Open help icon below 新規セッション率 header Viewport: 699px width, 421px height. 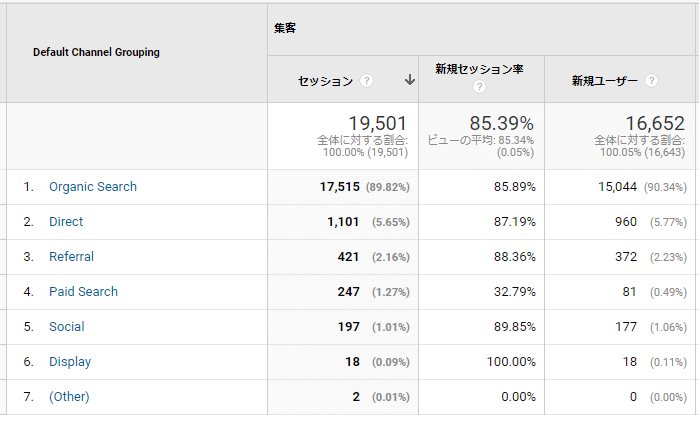click(x=479, y=87)
